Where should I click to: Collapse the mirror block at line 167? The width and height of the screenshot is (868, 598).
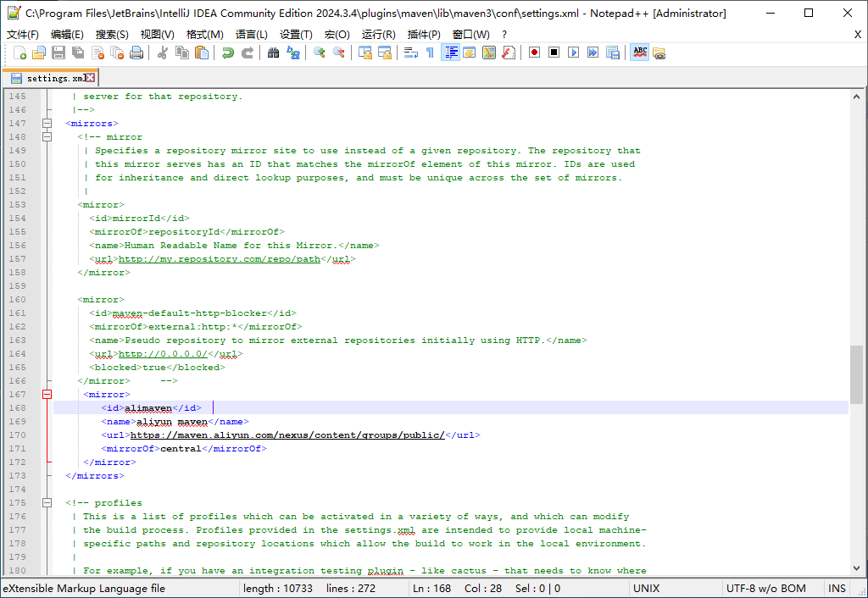[x=47, y=395]
